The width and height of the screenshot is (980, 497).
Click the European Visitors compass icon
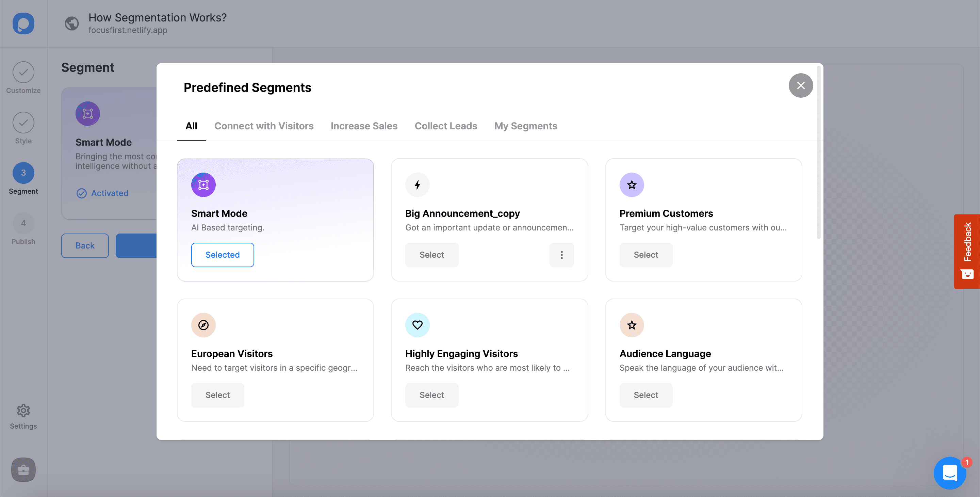(203, 324)
